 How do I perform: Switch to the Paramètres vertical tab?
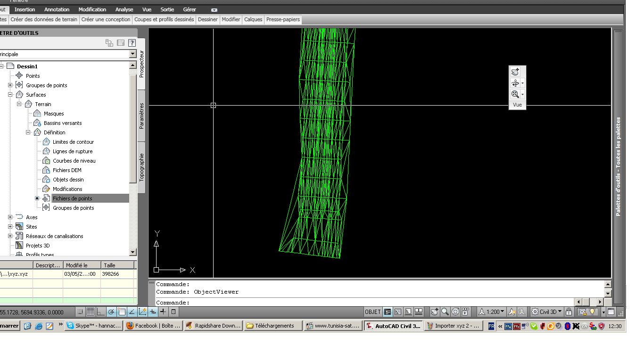tap(141, 116)
